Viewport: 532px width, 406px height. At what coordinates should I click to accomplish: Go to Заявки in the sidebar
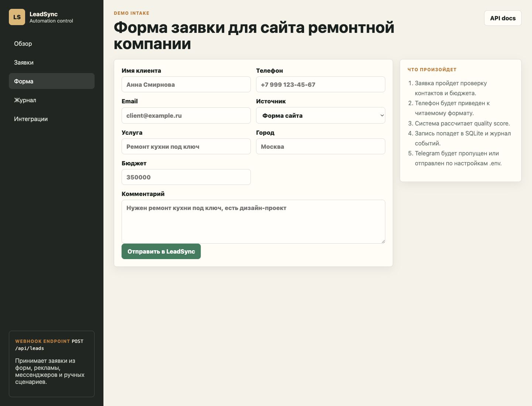52,62
